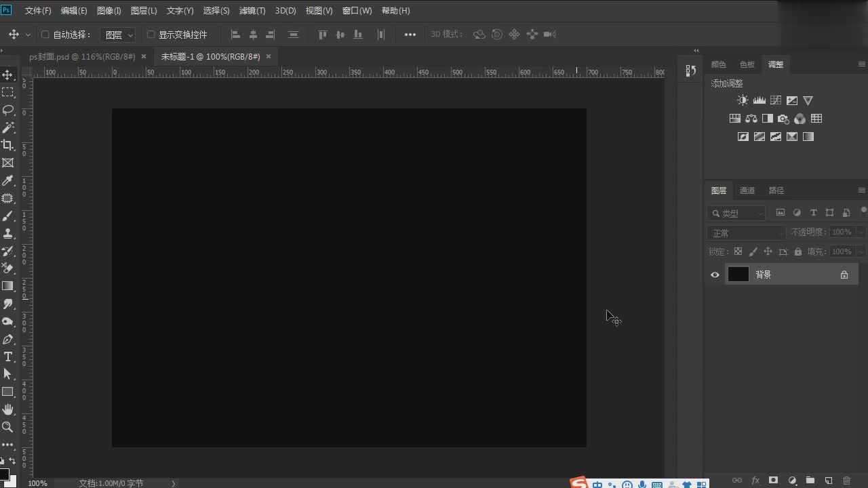Select the Eyedropper tool
This screenshot has width=868, height=488.
pos(8,180)
